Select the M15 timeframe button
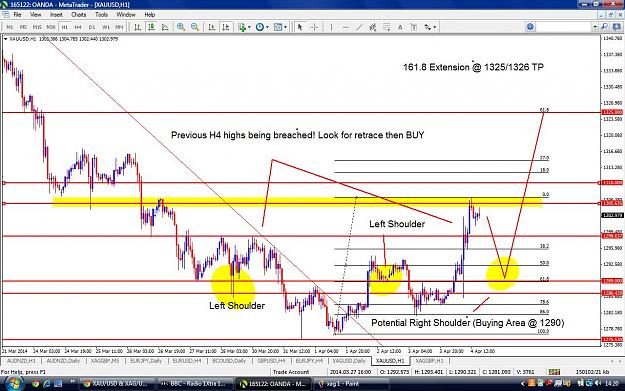Screen dimensions: 625x391 click(37, 27)
